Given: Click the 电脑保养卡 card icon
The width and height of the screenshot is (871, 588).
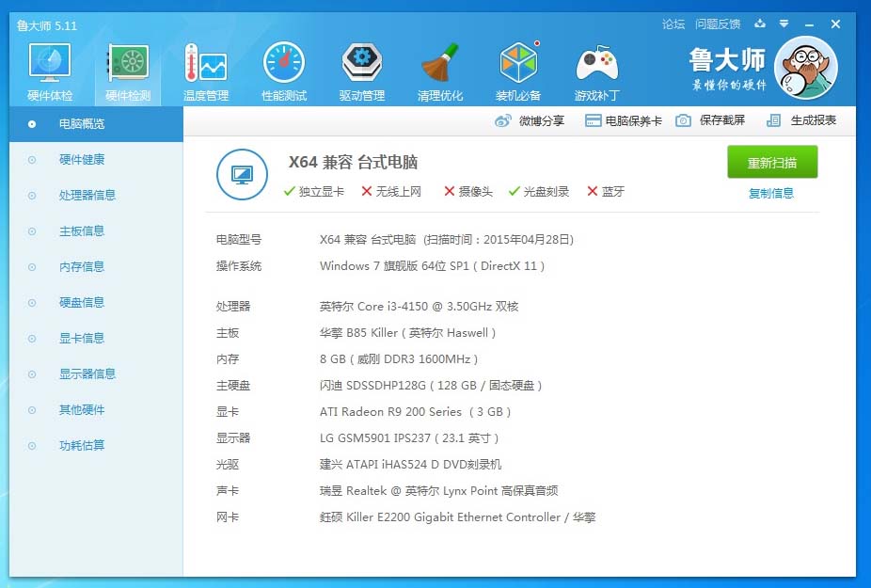Looking at the screenshot, I should [x=593, y=120].
